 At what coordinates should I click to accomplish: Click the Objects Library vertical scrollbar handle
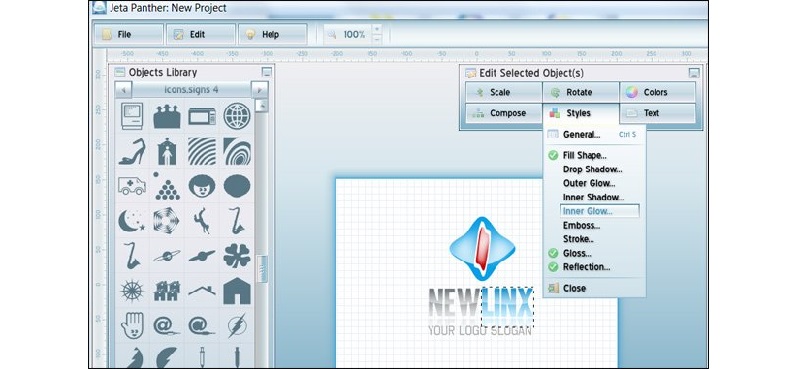click(x=262, y=268)
